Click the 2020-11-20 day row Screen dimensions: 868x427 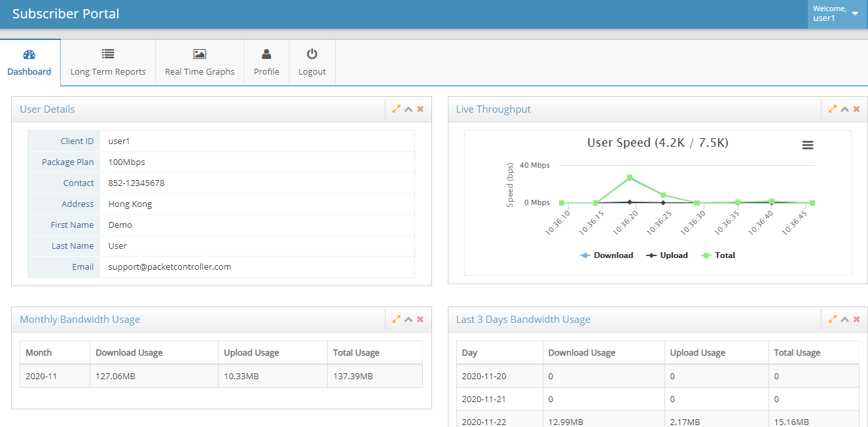coord(658,376)
